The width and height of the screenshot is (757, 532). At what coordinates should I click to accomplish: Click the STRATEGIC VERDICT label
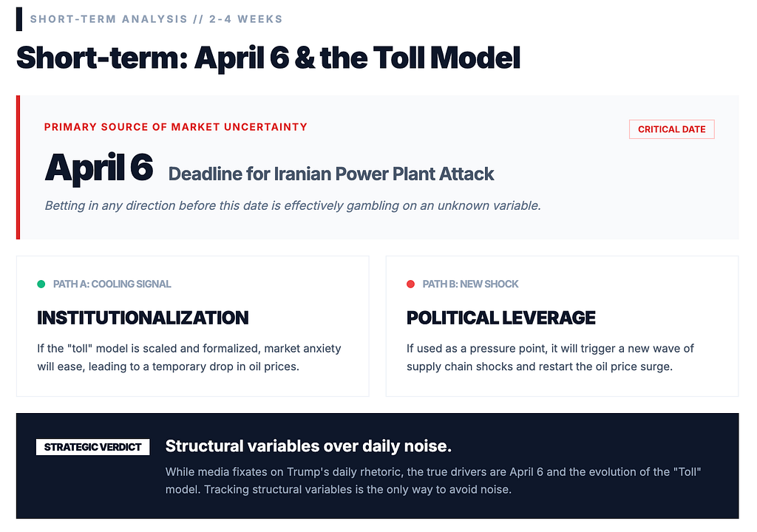[x=92, y=447]
